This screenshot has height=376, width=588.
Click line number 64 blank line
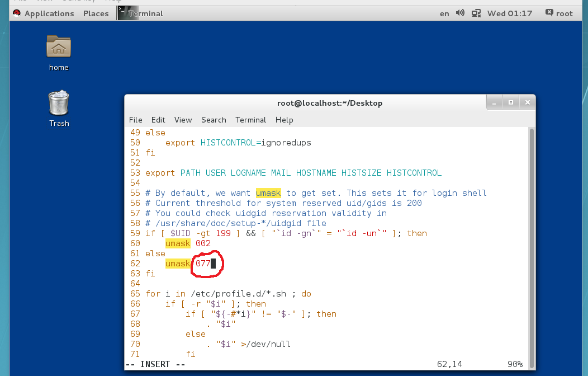tap(135, 284)
